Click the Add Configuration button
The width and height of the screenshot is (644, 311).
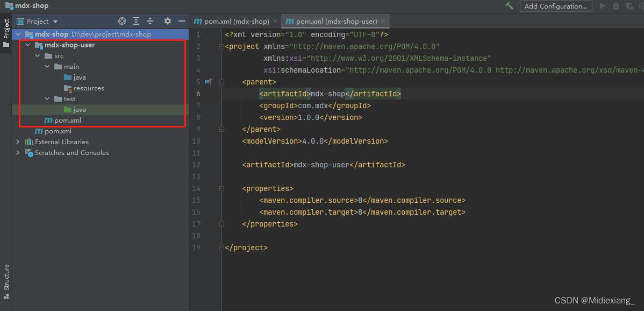pos(556,6)
